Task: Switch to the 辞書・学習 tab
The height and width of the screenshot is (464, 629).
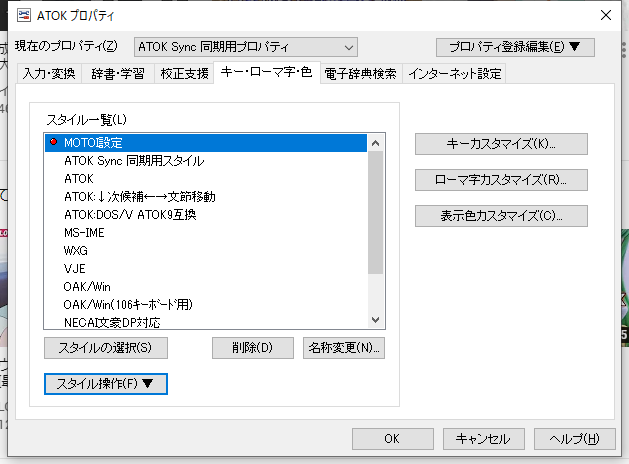Action: (118, 73)
